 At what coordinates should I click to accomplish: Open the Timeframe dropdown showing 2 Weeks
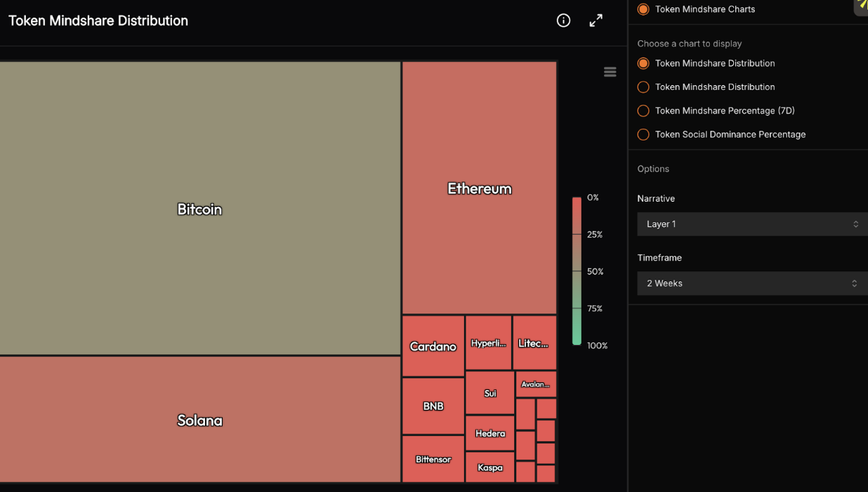pyautogui.click(x=751, y=283)
